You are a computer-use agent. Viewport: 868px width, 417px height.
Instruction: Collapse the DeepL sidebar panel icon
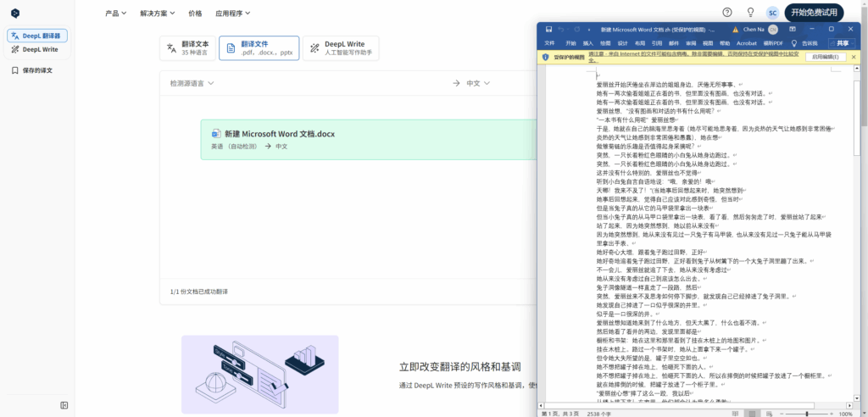pos(64,405)
